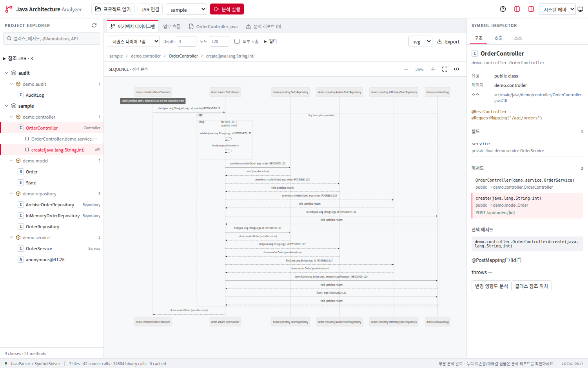
Task: Open the svg export format dropdown
Action: 420,41
